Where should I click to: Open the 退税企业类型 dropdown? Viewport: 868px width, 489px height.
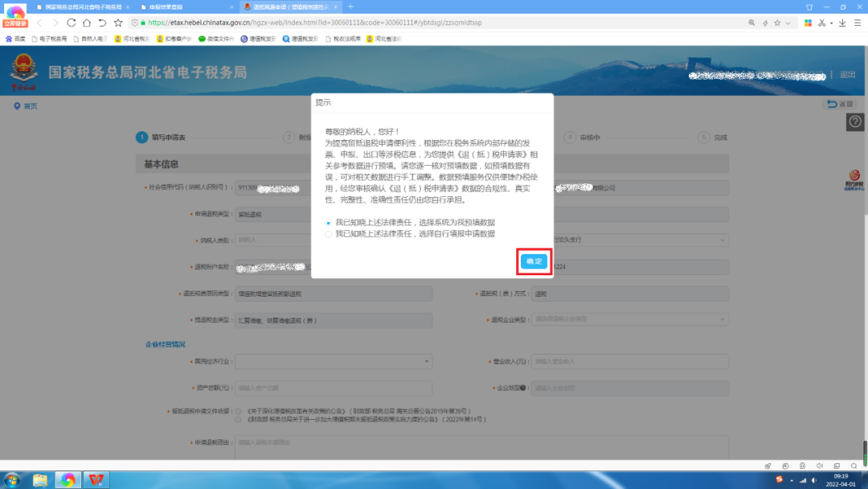coord(629,319)
